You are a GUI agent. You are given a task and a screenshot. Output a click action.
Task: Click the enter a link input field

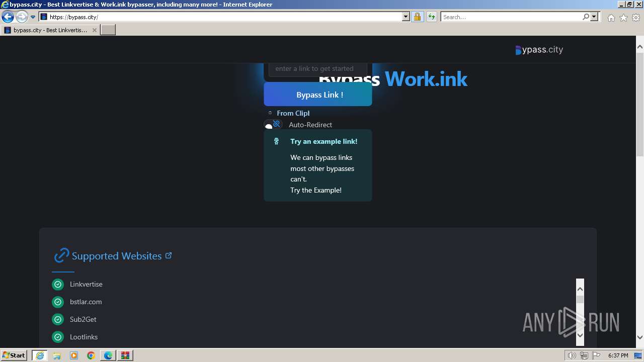[317, 69]
